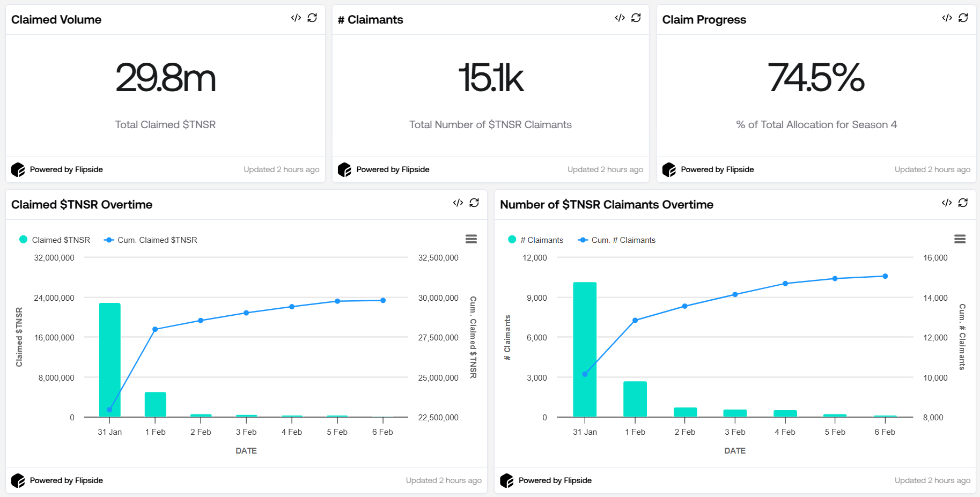Click the 1 Feb bar in Claimants chart
Screen dimensions: 980x497
tap(635, 399)
